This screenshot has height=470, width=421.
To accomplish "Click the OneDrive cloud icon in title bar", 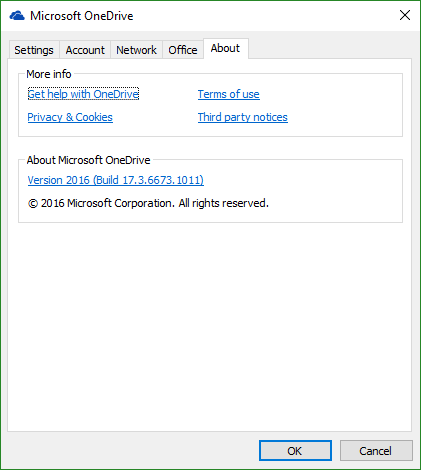I will coord(17,16).
